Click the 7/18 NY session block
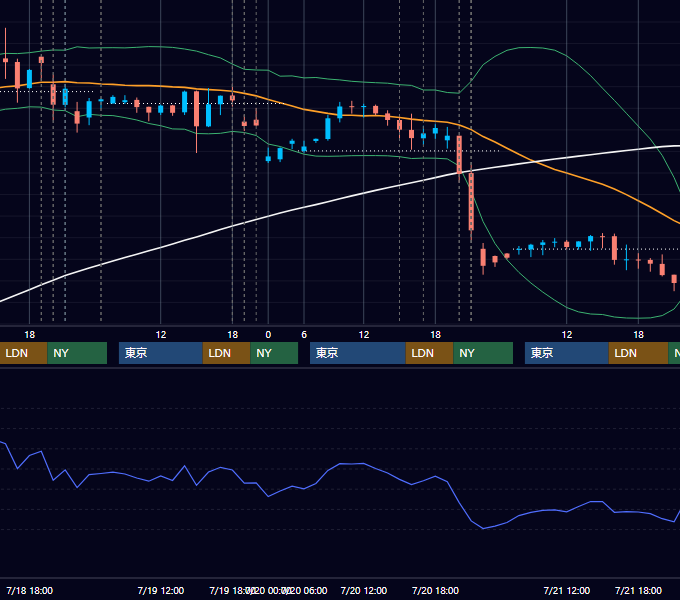 [77, 353]
